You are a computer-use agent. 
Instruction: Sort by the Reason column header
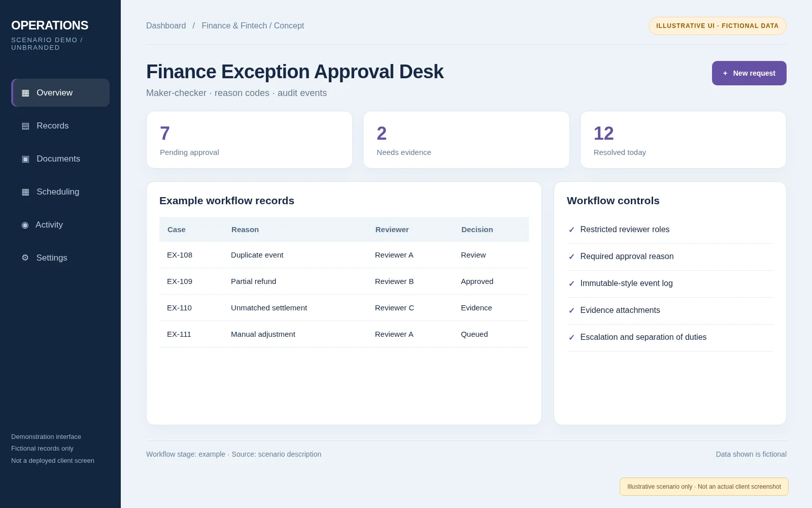(x=245, y=230)
